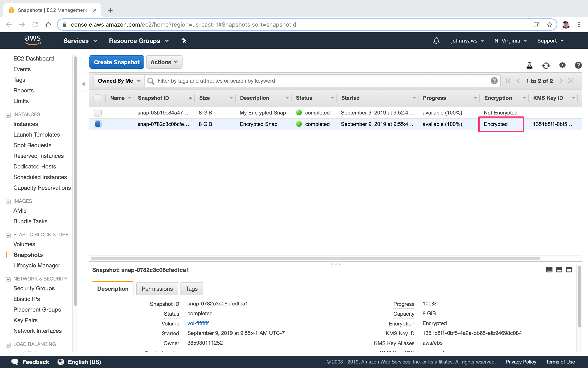Open the Owned By Me filter dropdown
The image size is (588, 368).
[x=119, y=81]
